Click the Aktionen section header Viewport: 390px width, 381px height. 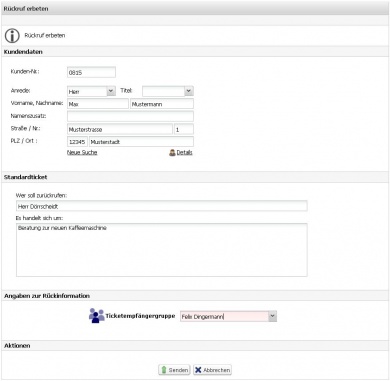(195, 346)
